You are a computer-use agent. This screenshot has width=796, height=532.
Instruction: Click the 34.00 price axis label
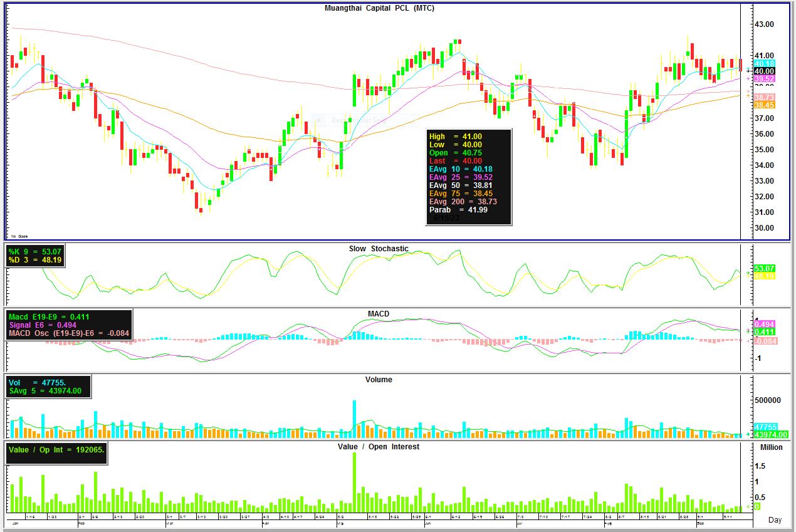(x=765, y=165)
